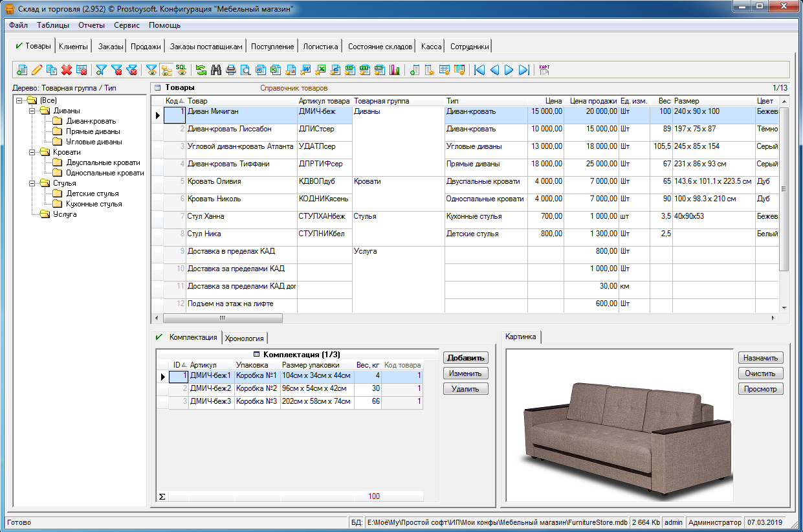Click the Назначить picture button
803x532 pixels.
coord(760,358)
